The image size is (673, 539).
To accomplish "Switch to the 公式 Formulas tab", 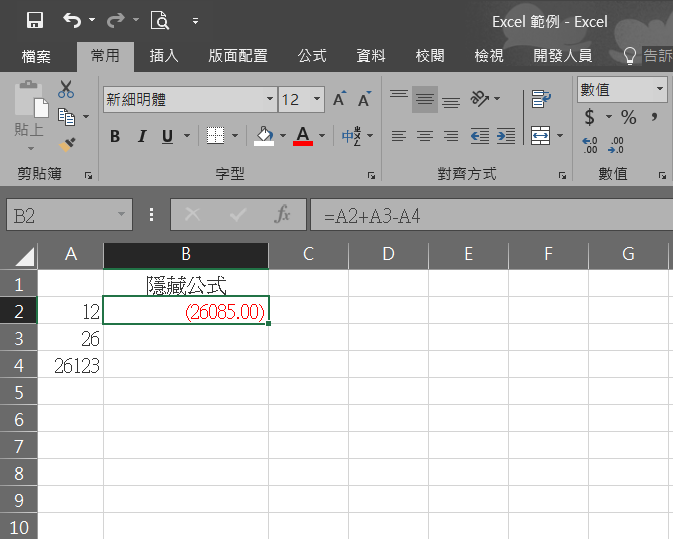I will [x=312, y=56].
